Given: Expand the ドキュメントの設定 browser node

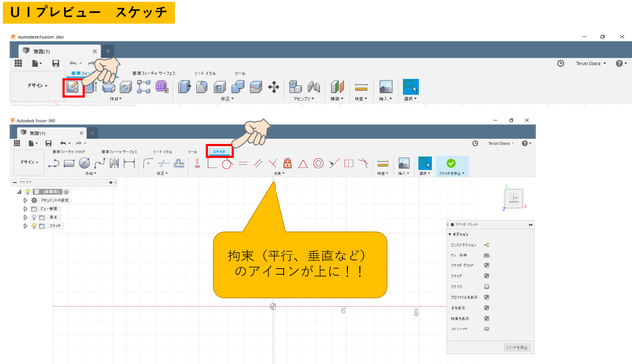Looking at the screenshot, I should (x=25, y=200).
